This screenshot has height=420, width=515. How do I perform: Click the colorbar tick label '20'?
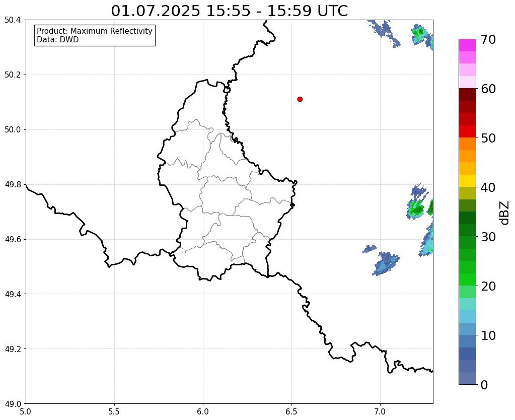point(488,286)
